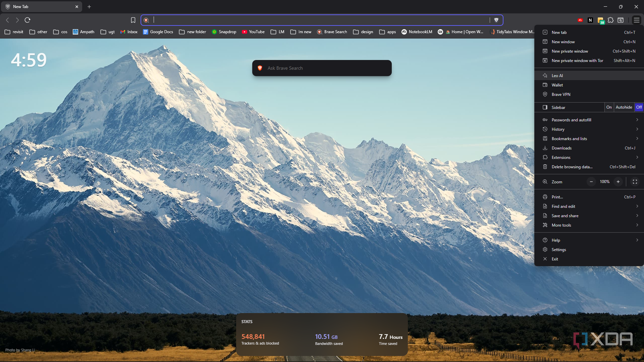Expand Save and share submenu
This screenshot has height=362, width=644.
(589, 216)
